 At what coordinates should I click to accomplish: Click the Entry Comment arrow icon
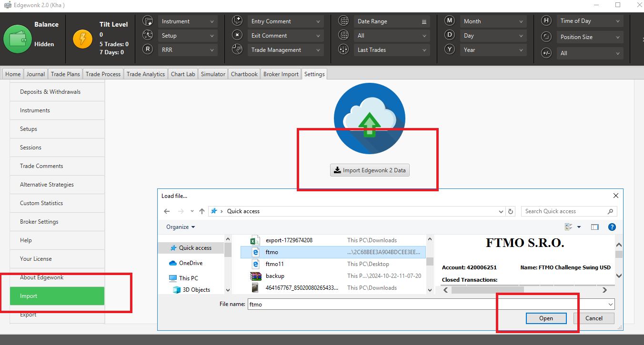pos(237,21)
